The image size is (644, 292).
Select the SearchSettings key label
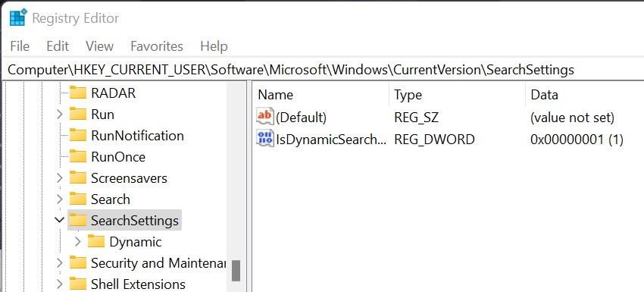pos(135,221)
